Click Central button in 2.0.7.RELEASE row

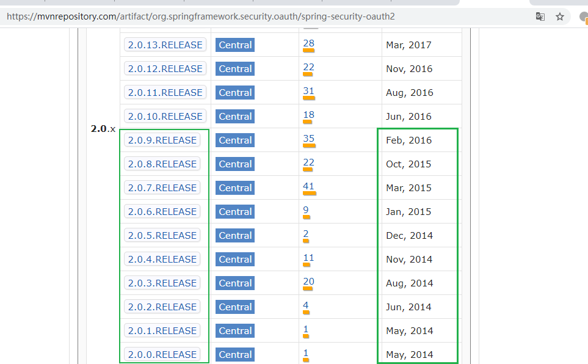click(235, 188)
